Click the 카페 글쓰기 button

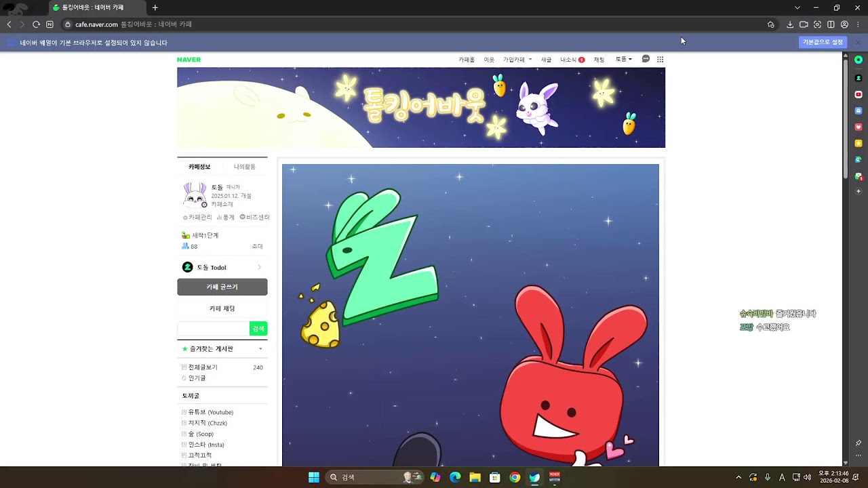222,287
